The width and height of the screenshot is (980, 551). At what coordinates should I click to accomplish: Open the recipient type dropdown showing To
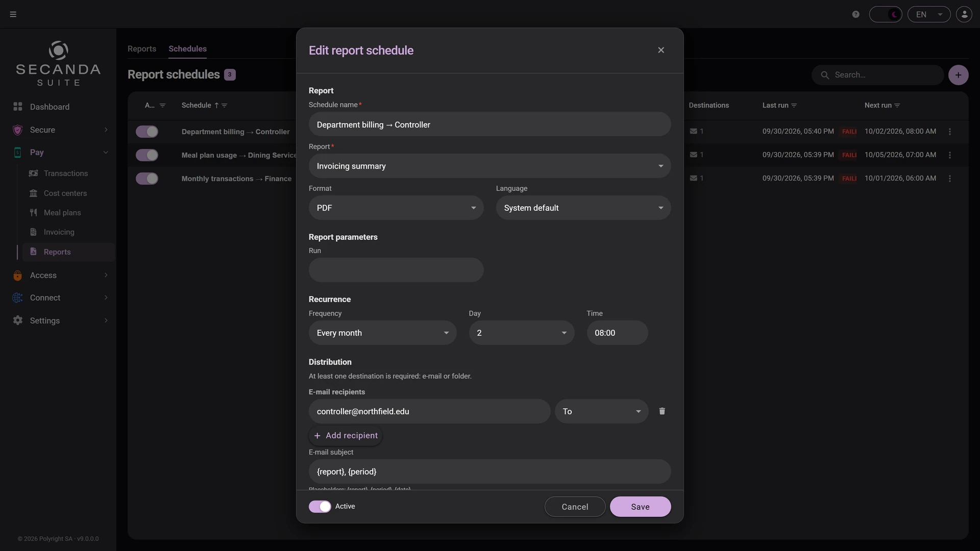tap(602, 411)
